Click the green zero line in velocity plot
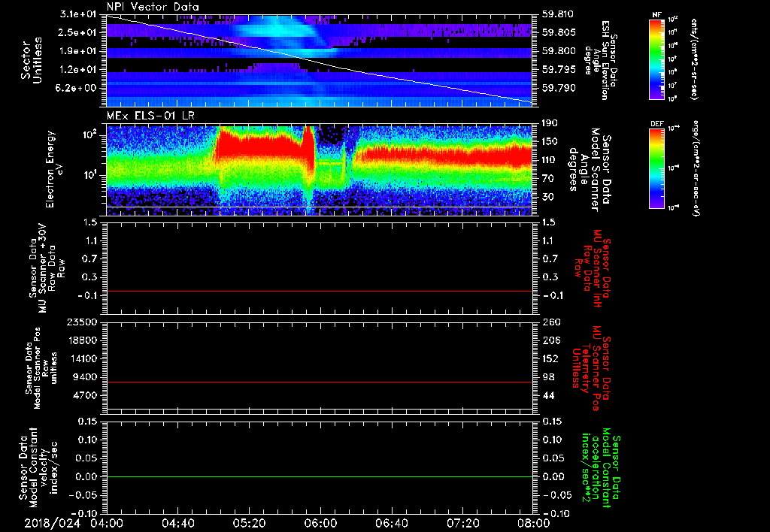 (319, 476)
